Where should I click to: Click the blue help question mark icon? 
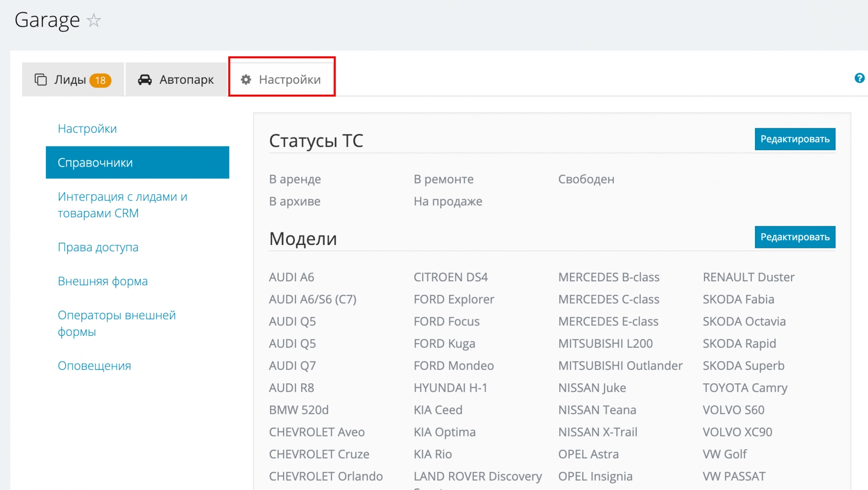(859, 78)
